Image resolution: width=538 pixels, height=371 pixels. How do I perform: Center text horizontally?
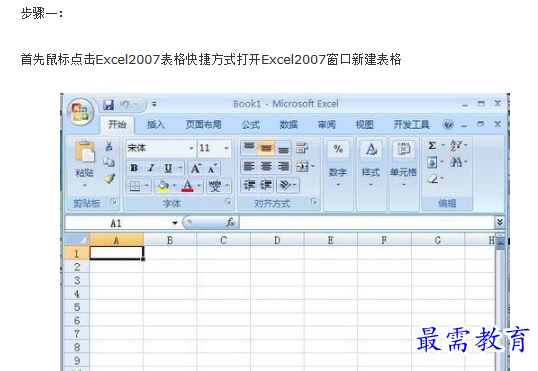pyautogui.click(x=266, y=167)
